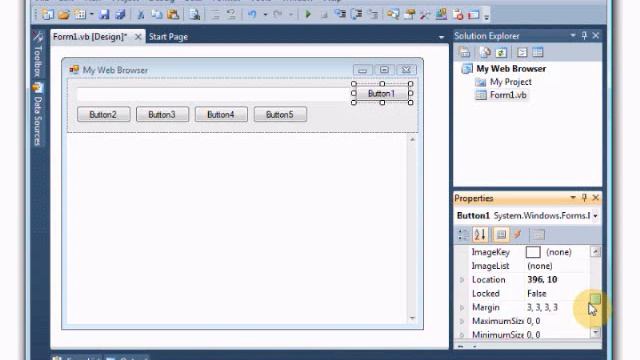Click the Step Over debug icon
This screenshot has width=640, height=360.
pyautogui.click(x=356, y=15)
